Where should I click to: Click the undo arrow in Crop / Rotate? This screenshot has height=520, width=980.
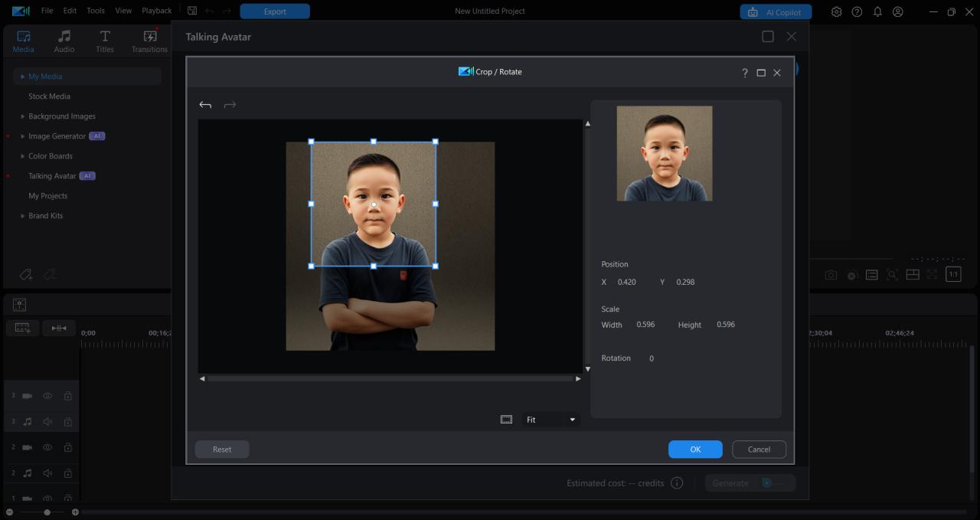pyautogui.click(x=205, y=105)
